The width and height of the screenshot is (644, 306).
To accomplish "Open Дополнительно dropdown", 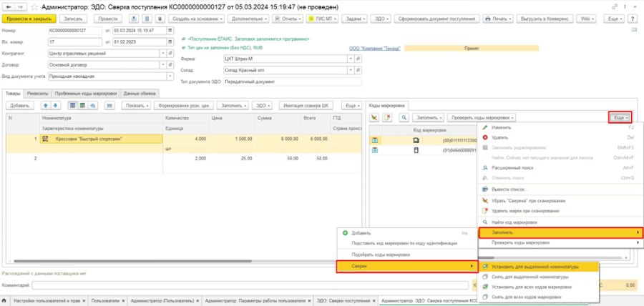I will tap(248, 19).
